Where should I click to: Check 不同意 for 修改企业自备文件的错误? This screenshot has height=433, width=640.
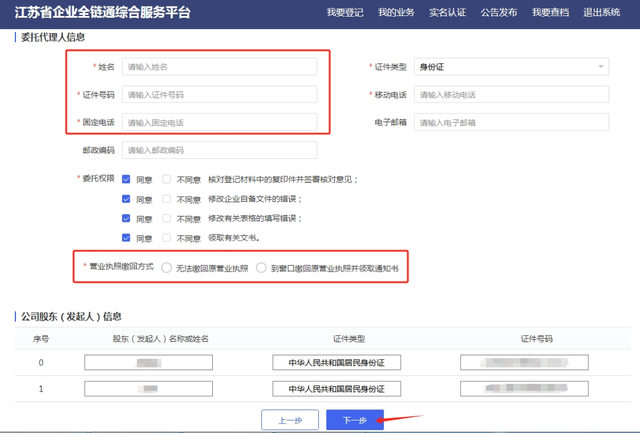pos(167,199)
